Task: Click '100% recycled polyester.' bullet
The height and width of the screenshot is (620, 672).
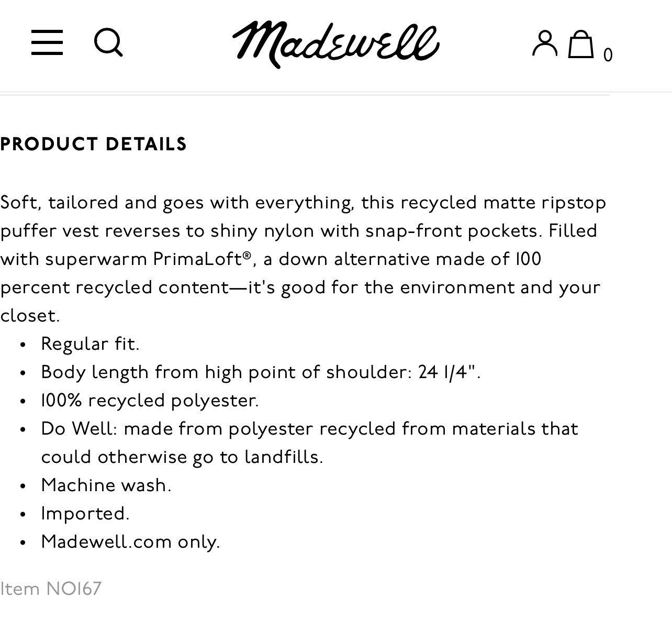Action: click(150, 401)
